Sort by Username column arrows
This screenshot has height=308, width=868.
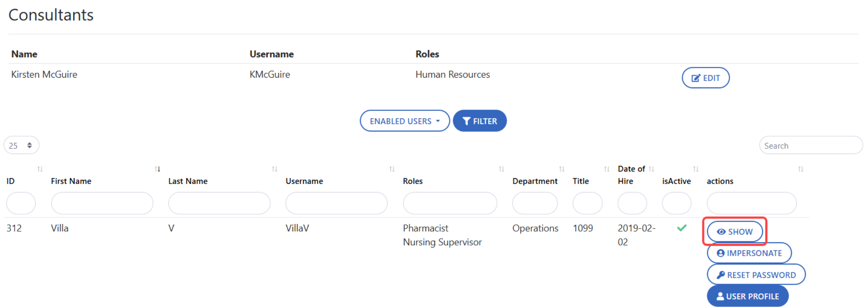[x=392, y=169]
